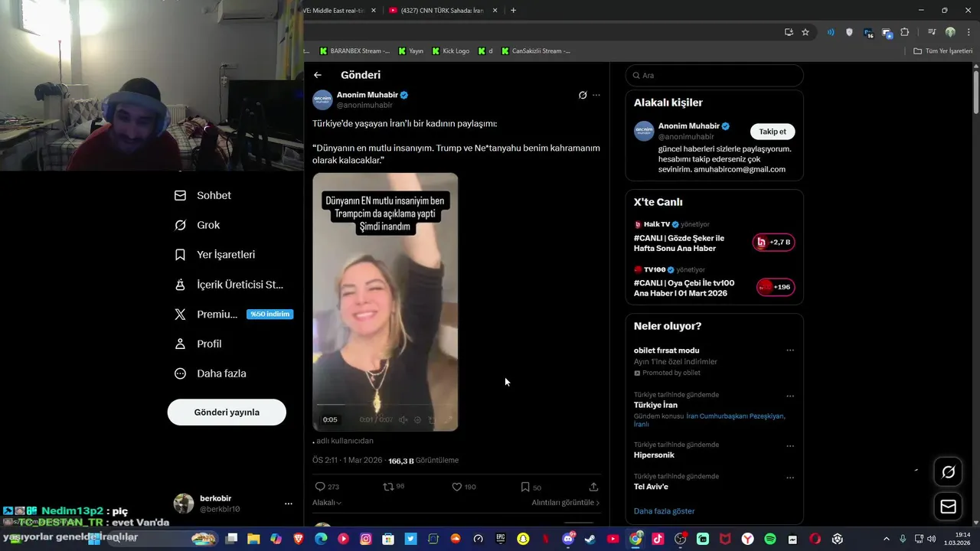Open video settings gear icon
The image size is (980, 551).
coord(417,419)
